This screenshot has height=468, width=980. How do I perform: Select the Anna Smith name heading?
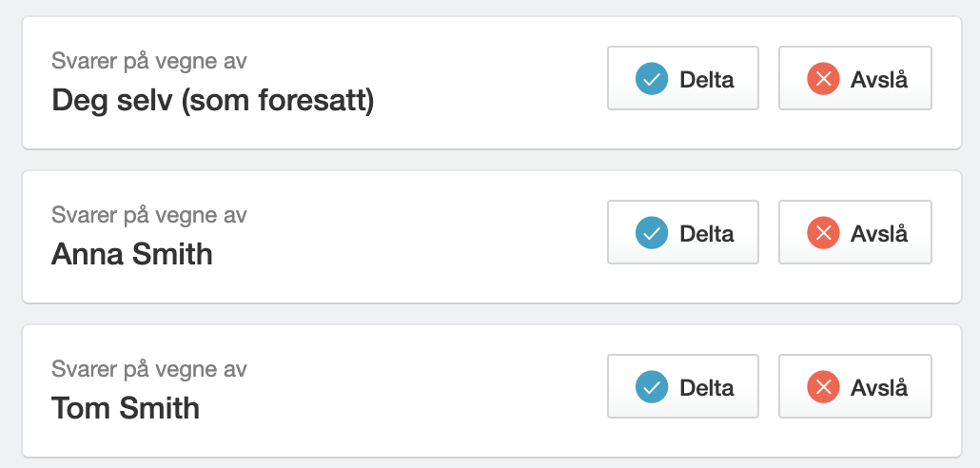132,254
